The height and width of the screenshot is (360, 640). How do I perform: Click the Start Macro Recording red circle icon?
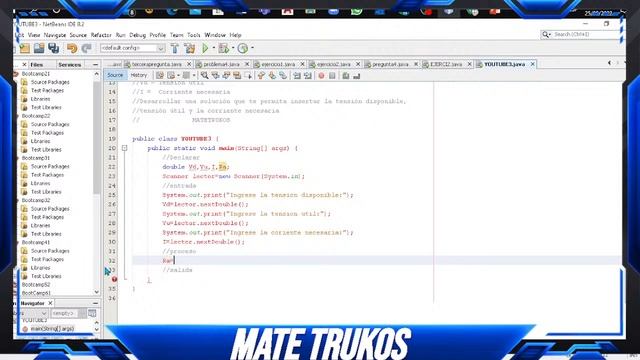(321, 76)
